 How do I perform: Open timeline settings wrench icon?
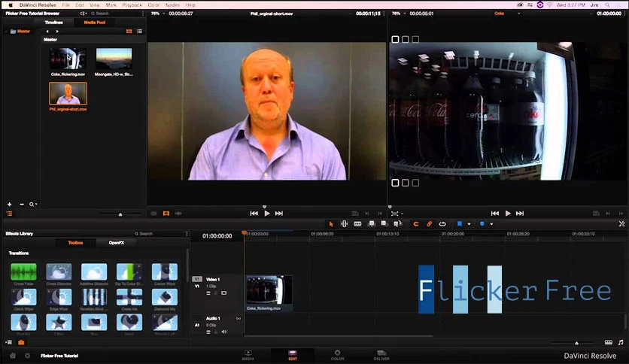621,224
